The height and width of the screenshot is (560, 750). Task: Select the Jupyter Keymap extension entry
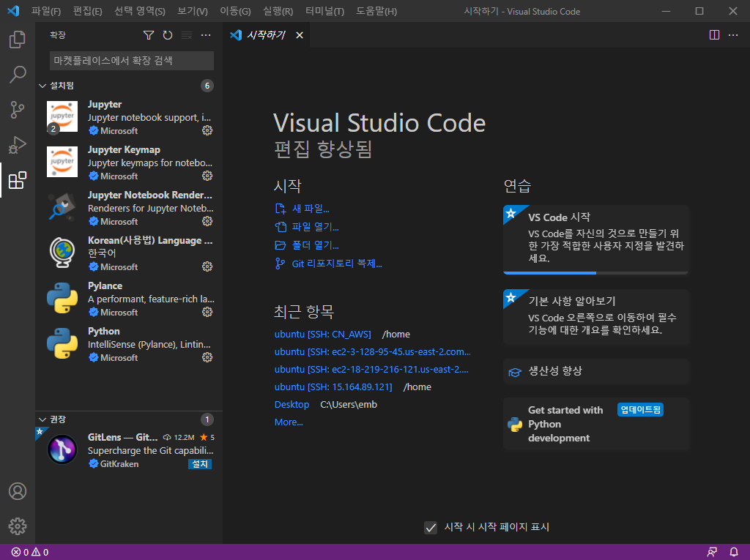[x=129, y=163]
